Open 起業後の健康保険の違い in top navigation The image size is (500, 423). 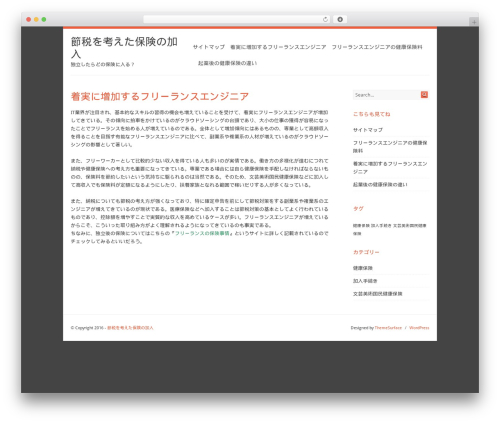point(227,63)
